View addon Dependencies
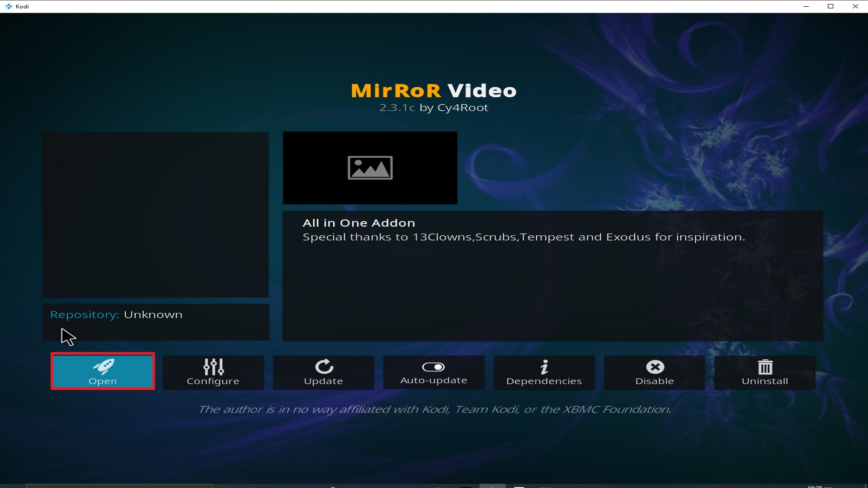 click(544, 372)
